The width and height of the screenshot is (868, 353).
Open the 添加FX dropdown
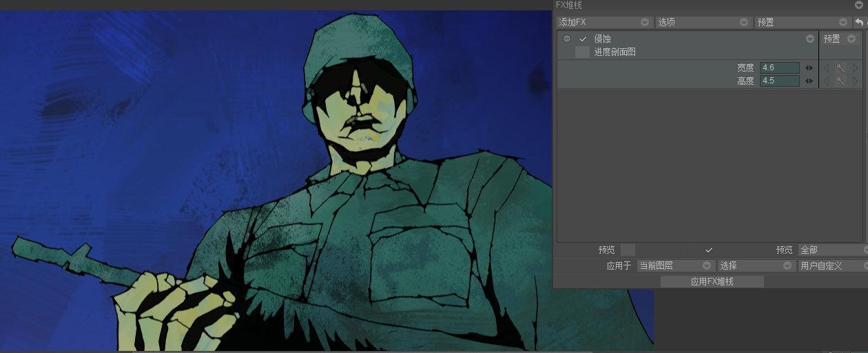(604, 22)
